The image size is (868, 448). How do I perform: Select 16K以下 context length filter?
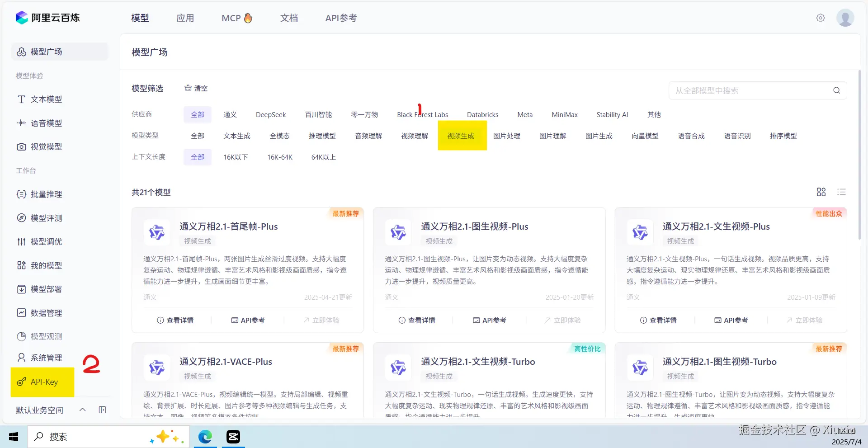[x=236, y=157]
